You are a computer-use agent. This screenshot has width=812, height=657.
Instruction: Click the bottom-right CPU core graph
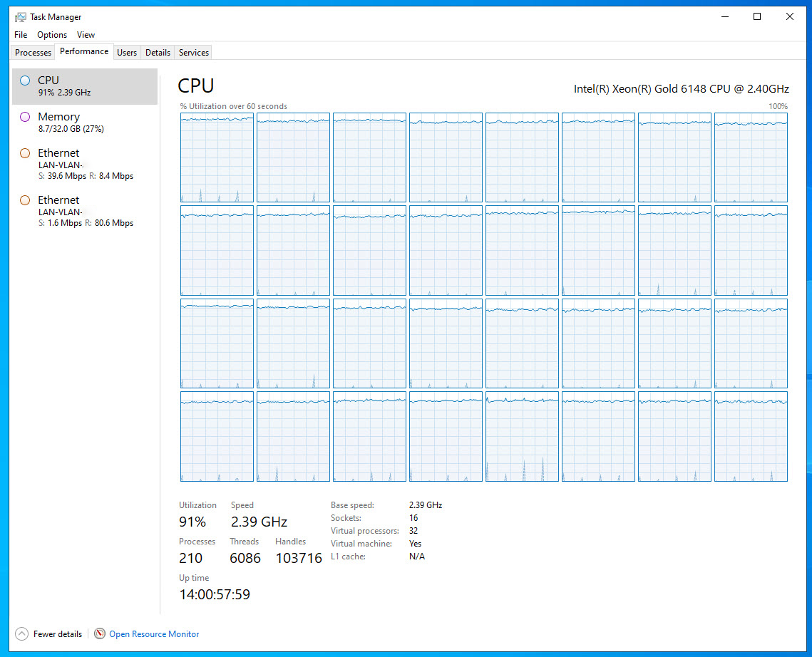point(751,436)
